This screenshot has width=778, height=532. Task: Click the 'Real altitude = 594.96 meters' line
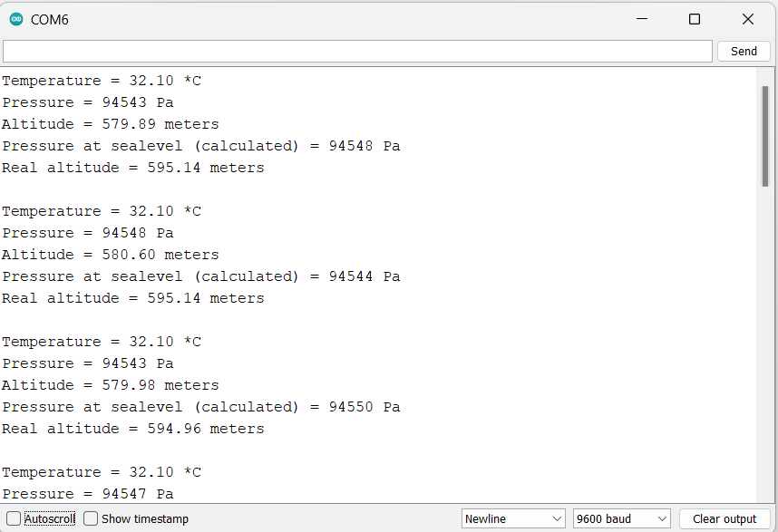point(132,429)
